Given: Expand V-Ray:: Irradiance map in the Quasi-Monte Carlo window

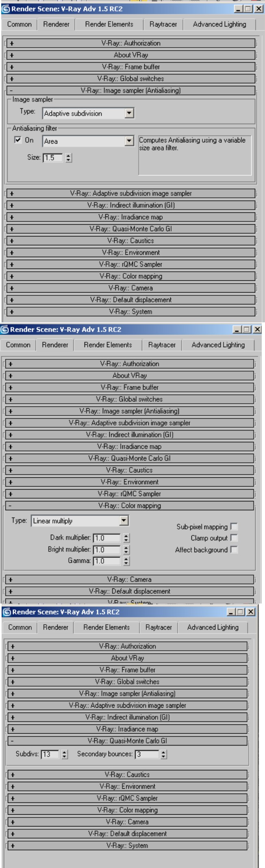Looking at the screenshot, I should pos(127,729).
